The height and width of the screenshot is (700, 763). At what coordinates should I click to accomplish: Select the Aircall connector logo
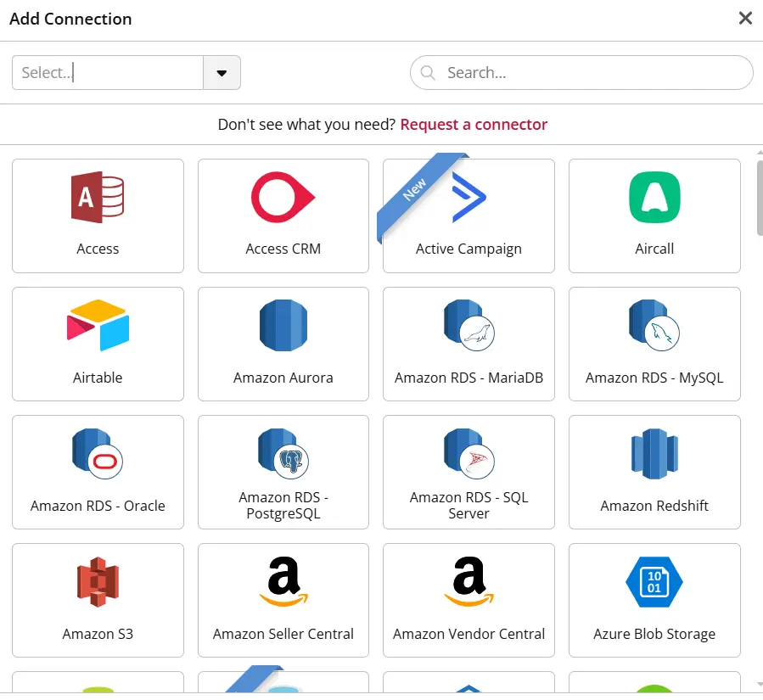point(654,197)
